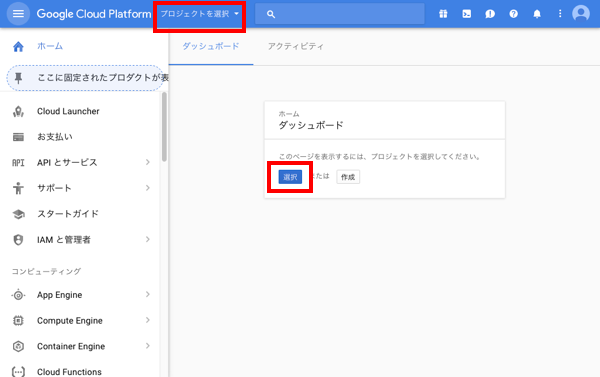Expand Compute Engine submenu chevron
The height and width of the screenshot is (377, 600).
click(x=148, y=320)
